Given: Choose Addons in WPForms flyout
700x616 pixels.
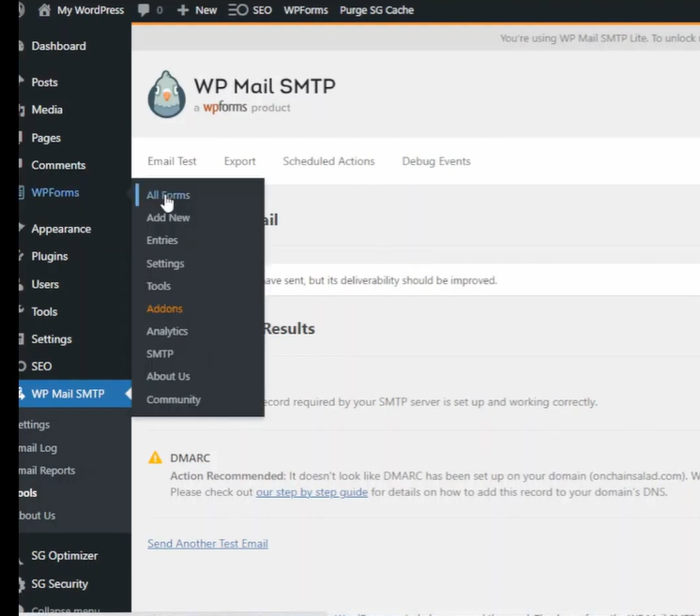Looking at the screenshot, I should 164,308.
